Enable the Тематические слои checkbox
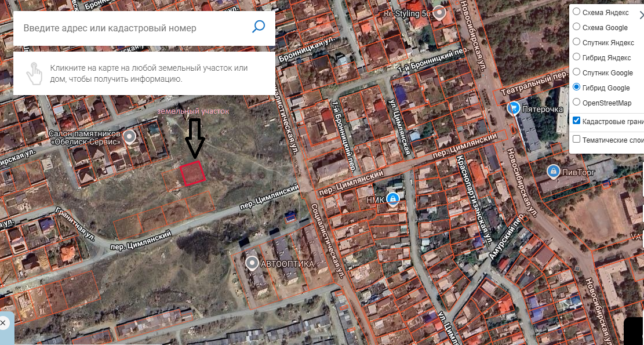 pyautogui.click(x=576, y=139)
